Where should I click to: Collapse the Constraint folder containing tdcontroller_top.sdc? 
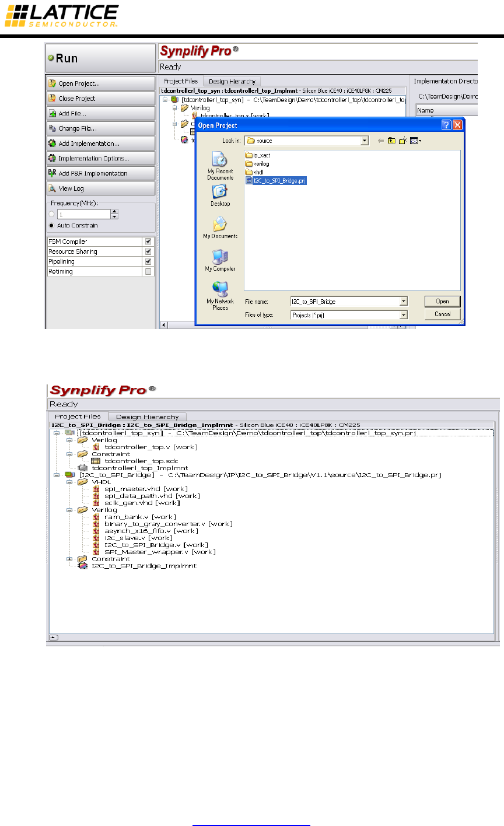coord(71,454)
